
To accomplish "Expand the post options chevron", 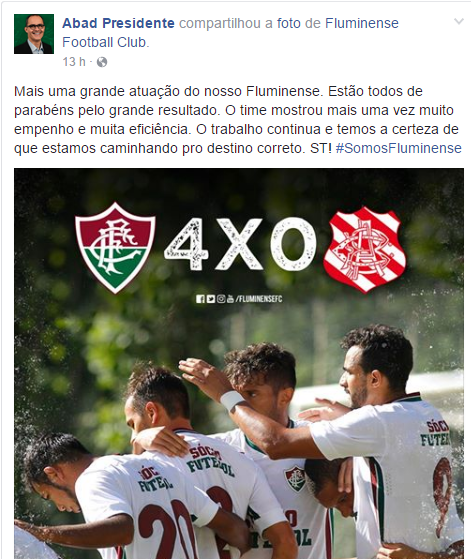I will click(459, 22).
